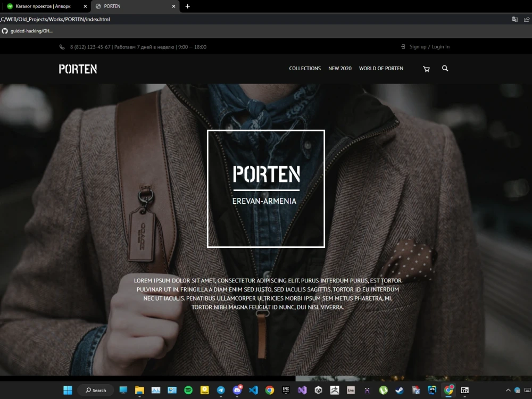Click the PORTEN hero logo box

[266, 189]
